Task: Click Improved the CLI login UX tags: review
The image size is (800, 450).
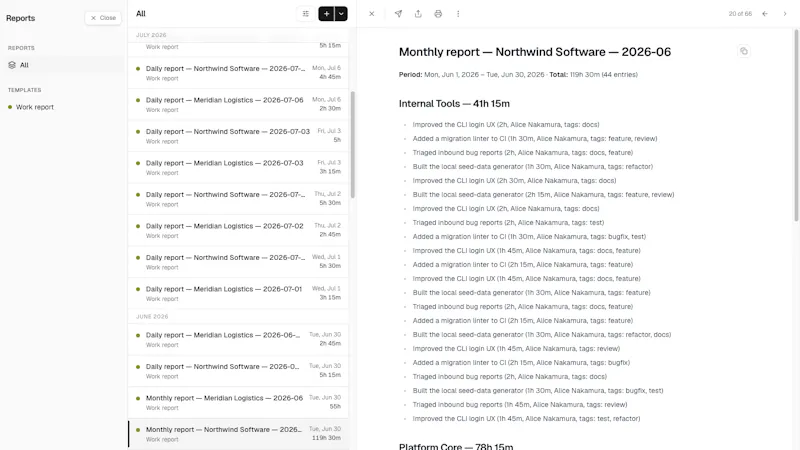Action: coord(516,348)
